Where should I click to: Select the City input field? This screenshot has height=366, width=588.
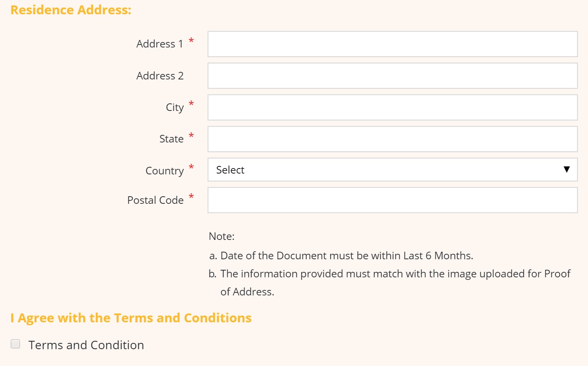[x=392, y=108]
